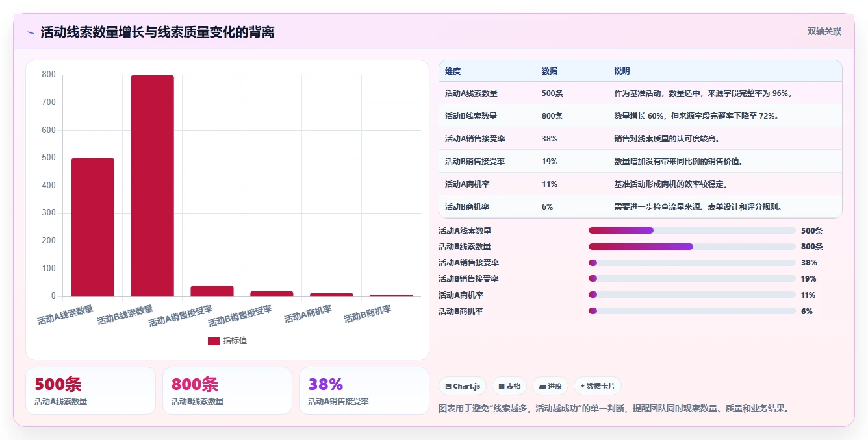Click the 维度 table column header
Image resolution: width=868 pixels, height=440 pixels.
tap(453, 71)
